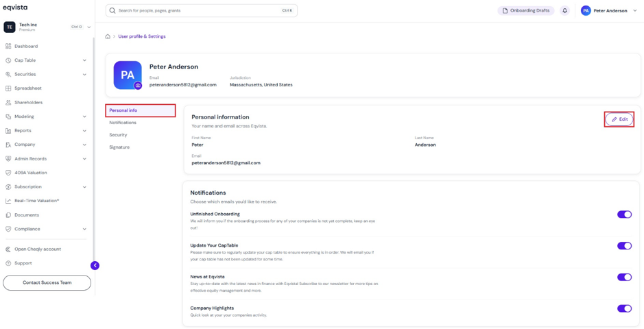Click the Documents icon in sidebar
The width and height of the screenshot is (644, 329).
[x=8, y=215]
